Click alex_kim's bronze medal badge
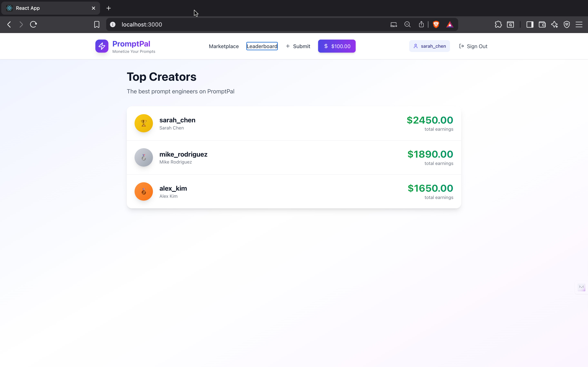 (144, 191)
